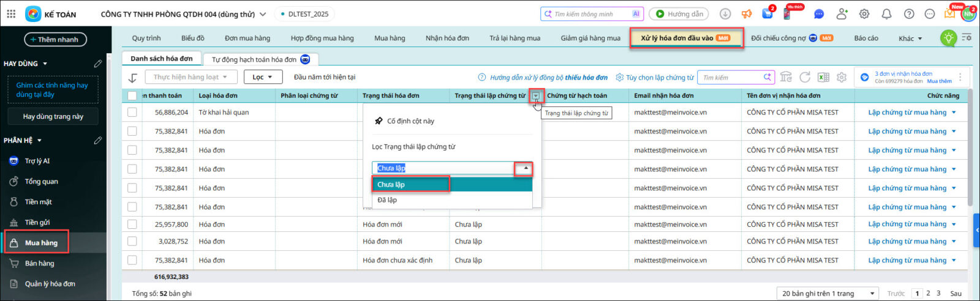The width and height of the screenshot is (980, 301).
Task: Tick checkbox for the 25,957,800 invoice row
Action: tap(132, 225)
